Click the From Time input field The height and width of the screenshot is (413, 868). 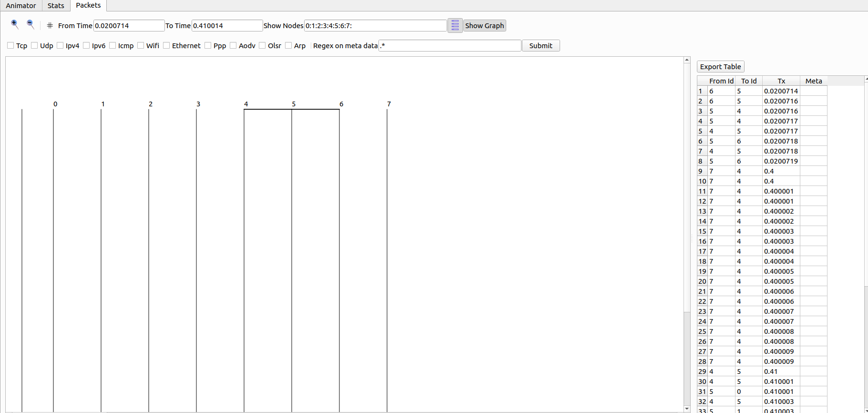coord(129,26)
